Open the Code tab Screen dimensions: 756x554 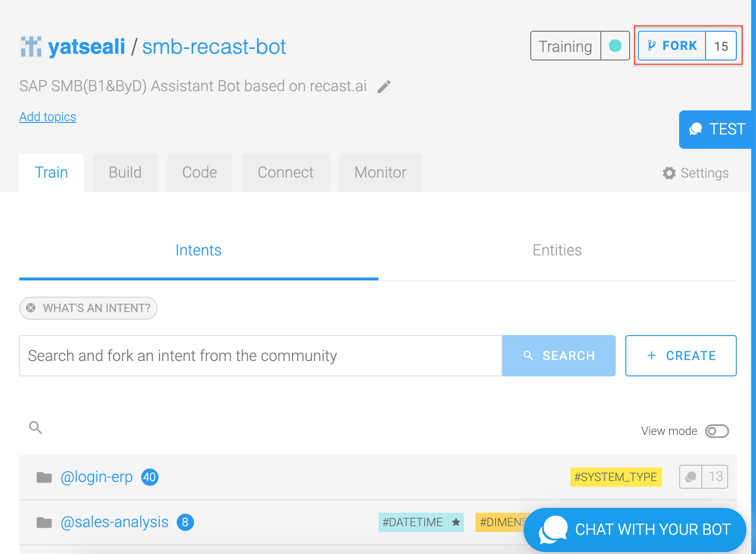point(200,173)
